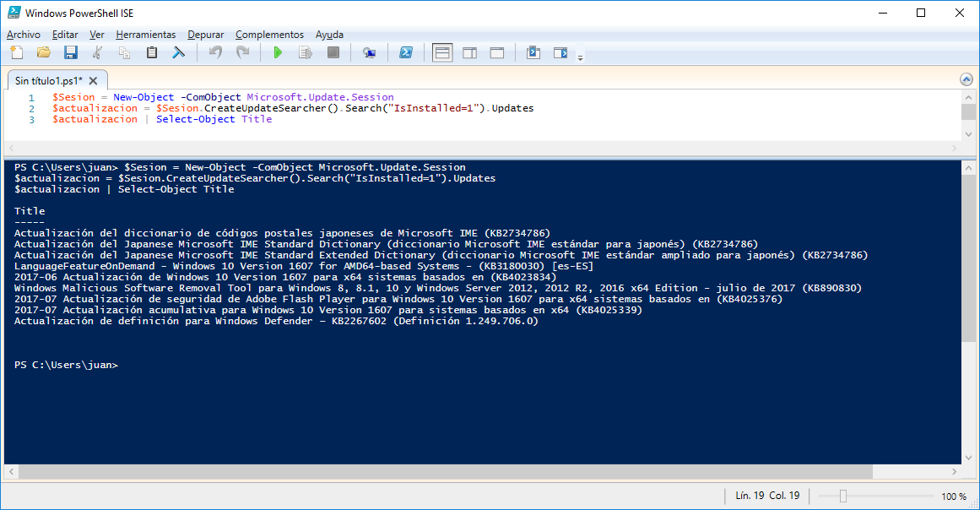
Task: Open the Depurar menu
Action: pos(205,35)
